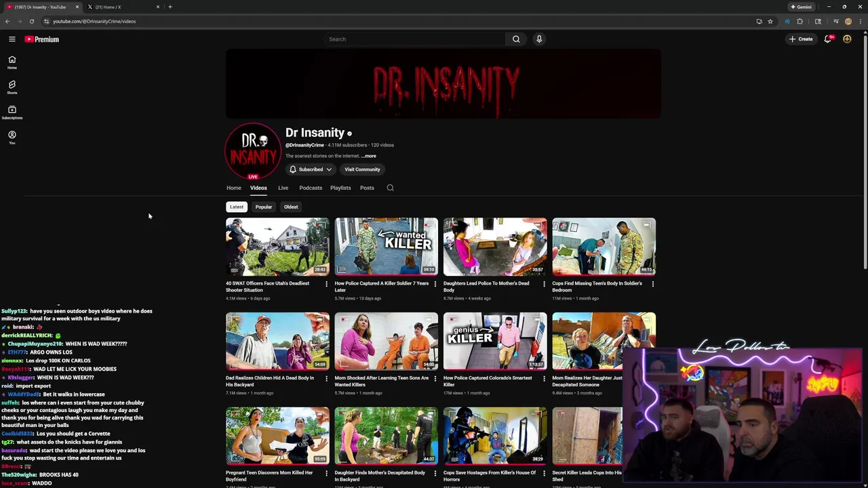Open the genius KILLER thumbnail
Viewport: 868px width, 488px height.
pyautogui.click(x=495, y=341)
